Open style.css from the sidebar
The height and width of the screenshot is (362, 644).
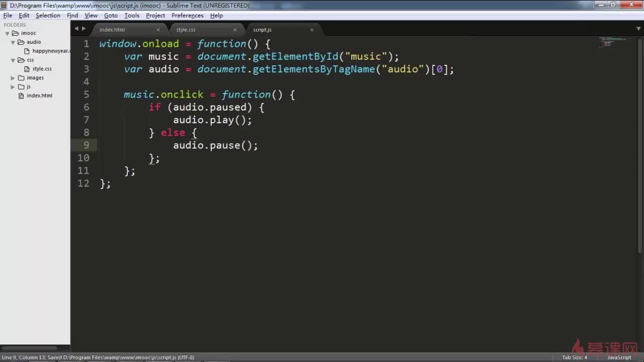click(x=42, y=69)
